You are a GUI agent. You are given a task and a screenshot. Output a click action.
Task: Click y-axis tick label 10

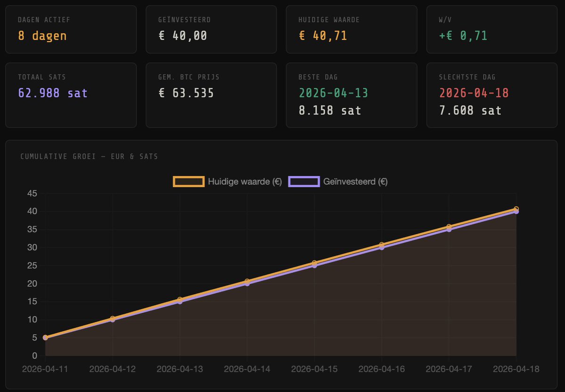(x=33, y=319)
